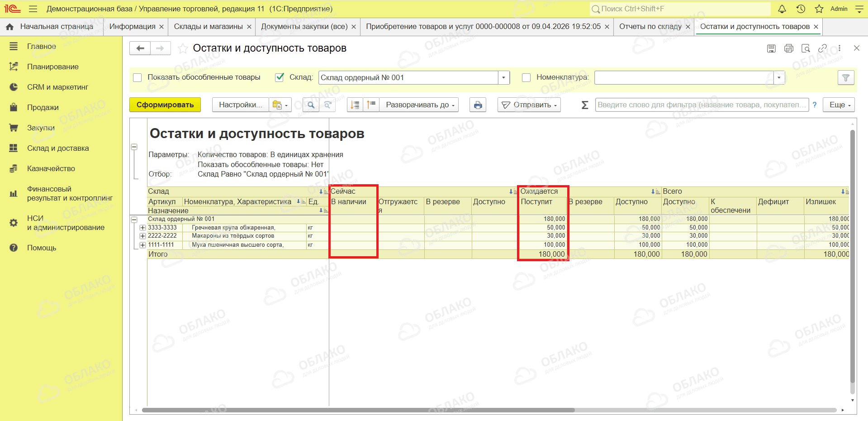The height and width of the screenshot is (421, 868).
Task: Open the notifications bell icon
Action: 782,9
